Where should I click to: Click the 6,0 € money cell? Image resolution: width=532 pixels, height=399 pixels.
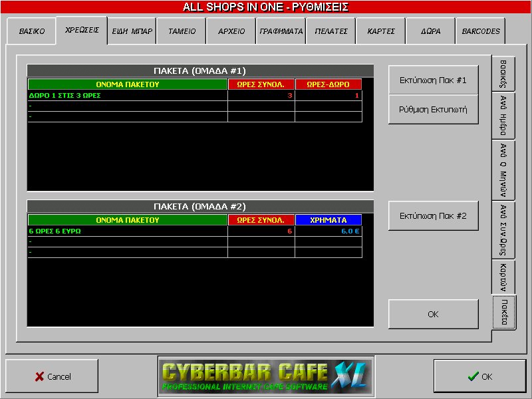click(329, 231)
